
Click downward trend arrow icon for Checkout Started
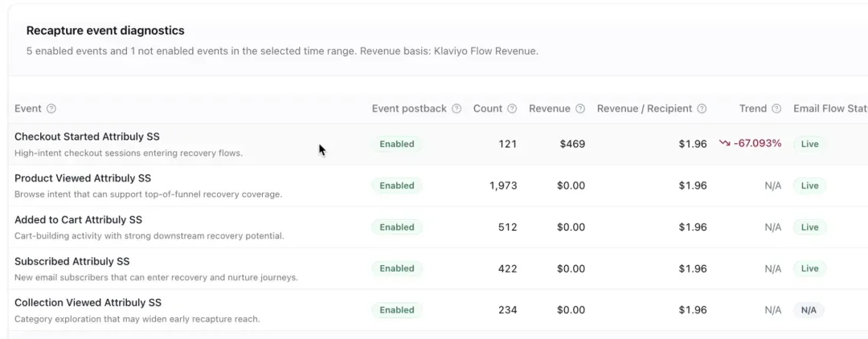pyautogui.click(x=725, y=144)
